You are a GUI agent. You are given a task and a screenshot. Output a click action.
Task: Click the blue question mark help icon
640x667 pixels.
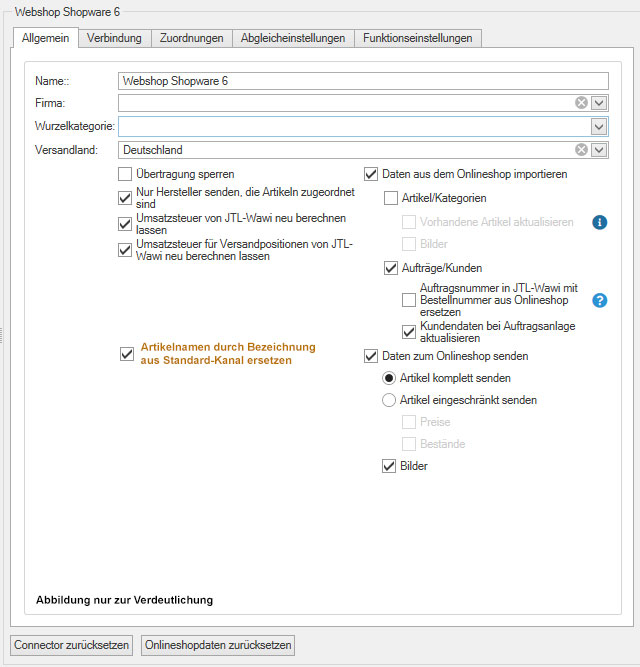point(600,300)
